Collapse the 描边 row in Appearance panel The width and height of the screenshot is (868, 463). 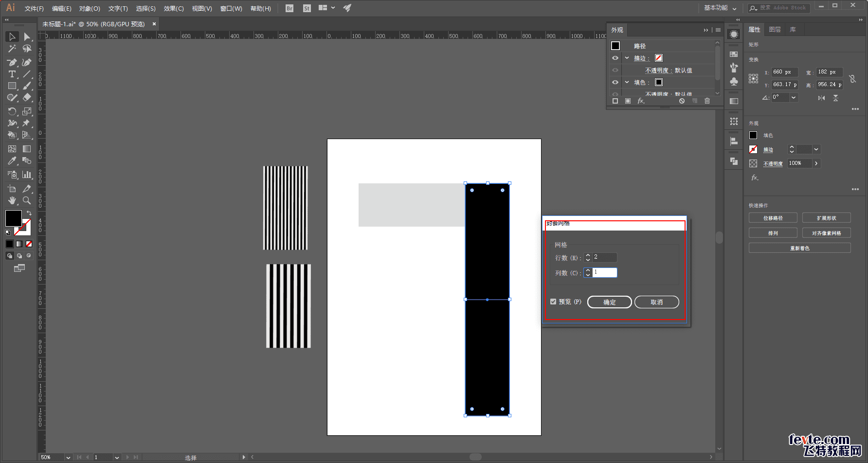pos(627,58)
